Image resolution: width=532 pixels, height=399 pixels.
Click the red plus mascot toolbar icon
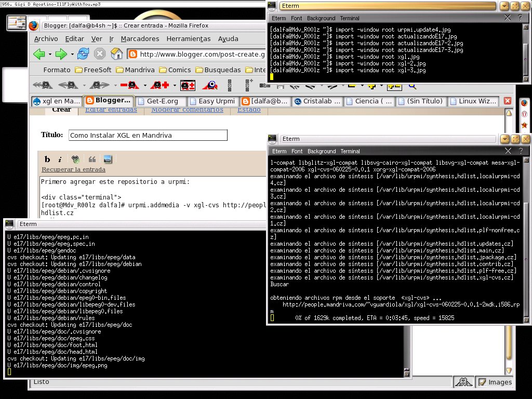tap(159, 85)
